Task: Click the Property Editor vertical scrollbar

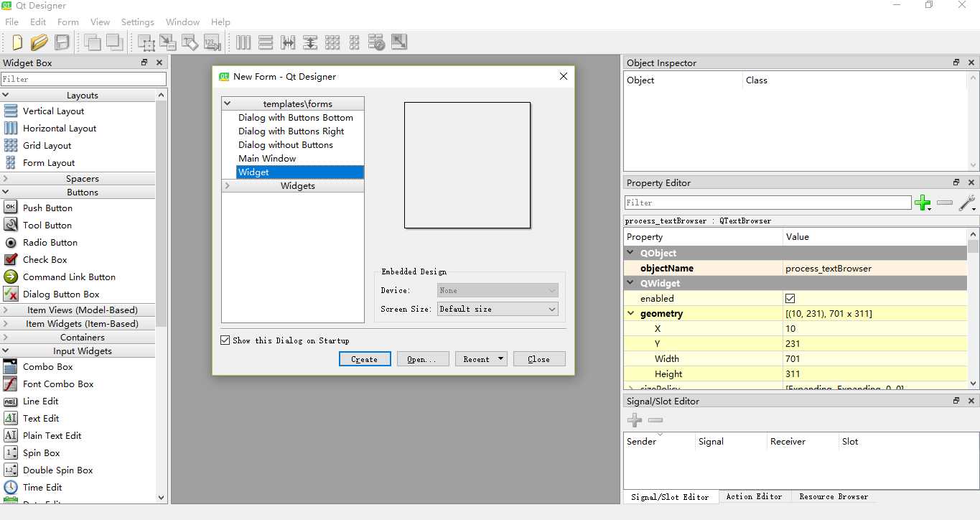Action: (x=974, y=308)
